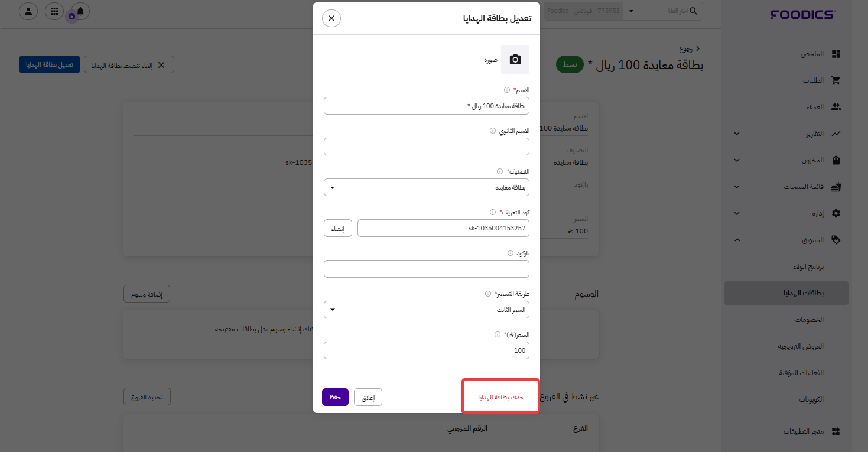Collapse the التسويق sidebar section
This screenshot has height=452, width=868.
click(737, 240)
